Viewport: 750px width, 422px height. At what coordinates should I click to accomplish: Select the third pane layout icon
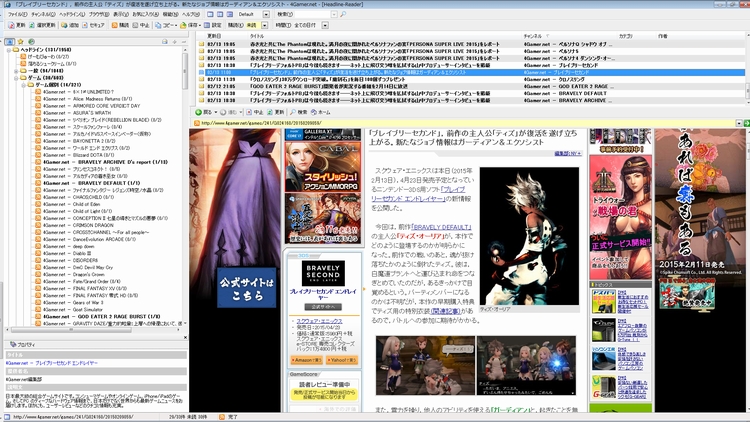[x=230, y=14]
